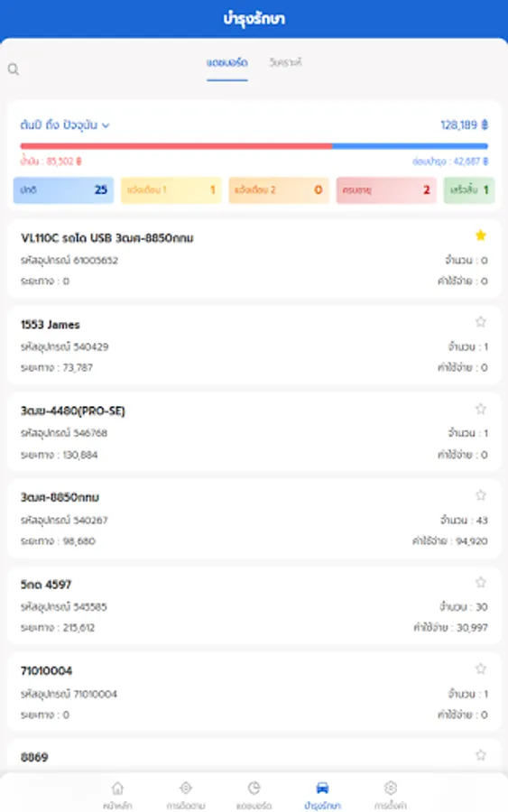Image resolution: width=508 pixels, height=812 pixels.
Task: Click the maintenance cost 42,687 ฿ label
Action: coord(450,161)
